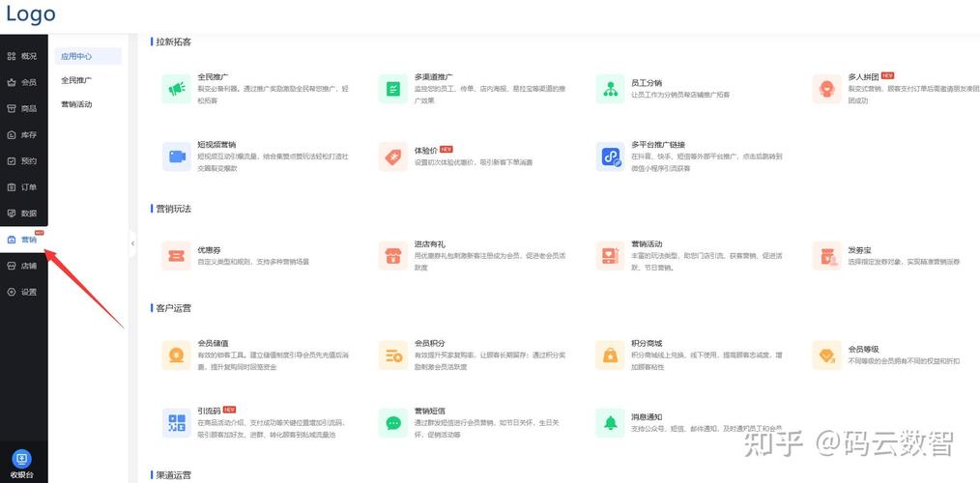The image size is (980, 483).
Task: Open the 多渠道推广 green icon
Action: click(393, 89)
